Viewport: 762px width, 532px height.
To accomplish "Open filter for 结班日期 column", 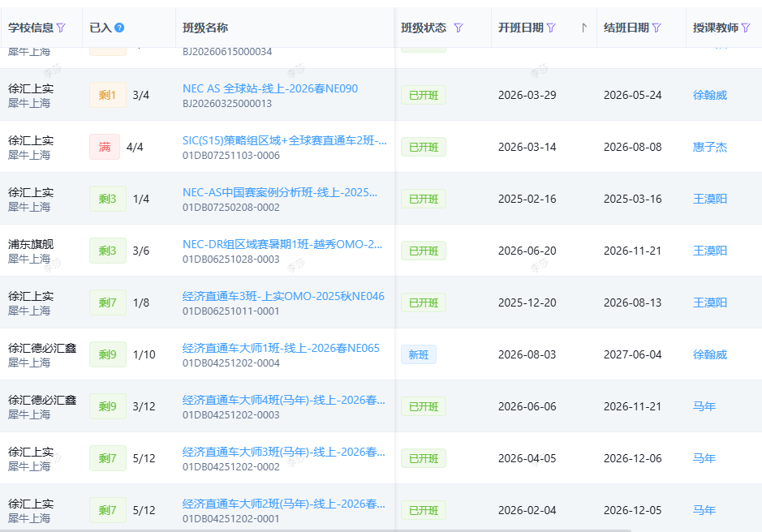I will [x=656, y=28].
